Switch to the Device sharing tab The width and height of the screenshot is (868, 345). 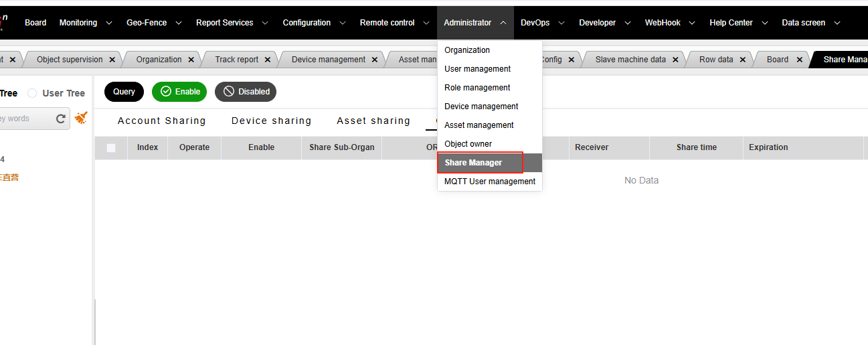tap(271, 121)
